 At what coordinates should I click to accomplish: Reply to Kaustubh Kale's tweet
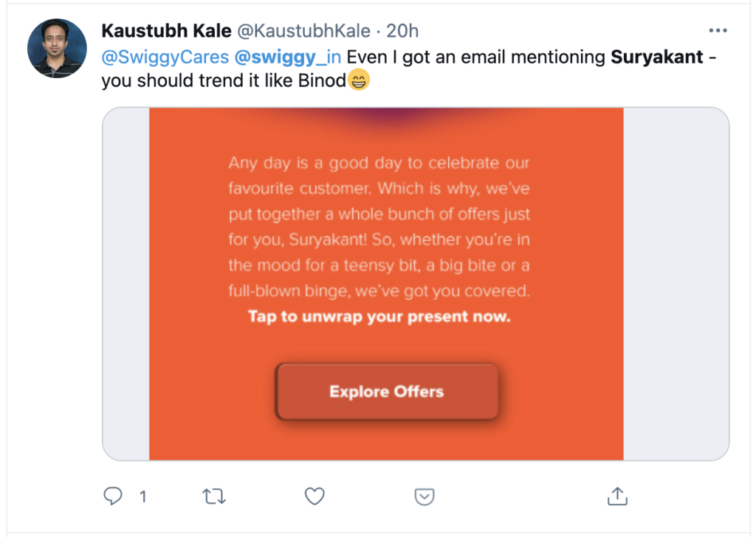113,496
